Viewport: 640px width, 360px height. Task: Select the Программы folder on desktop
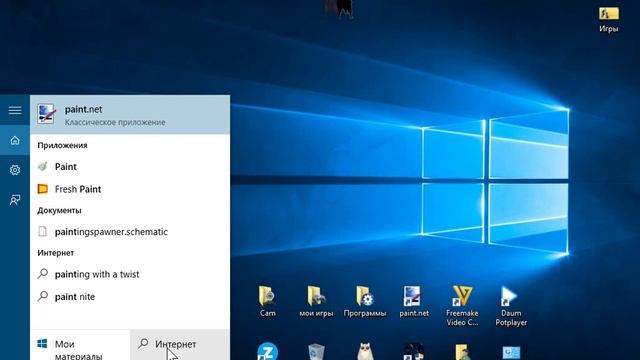coord(365,301)
